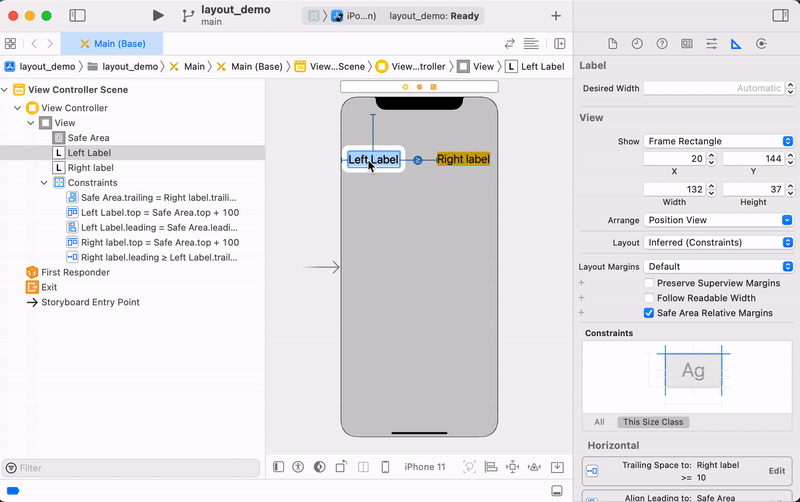This screenshot has width=800, height=502.
Task: Open the Attributes inspector tab
Action: (x=711, y=44)
